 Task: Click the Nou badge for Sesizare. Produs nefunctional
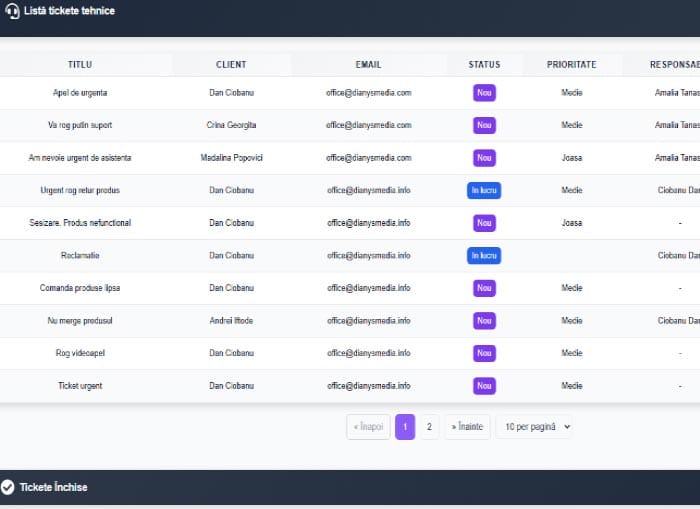(484, 223)
